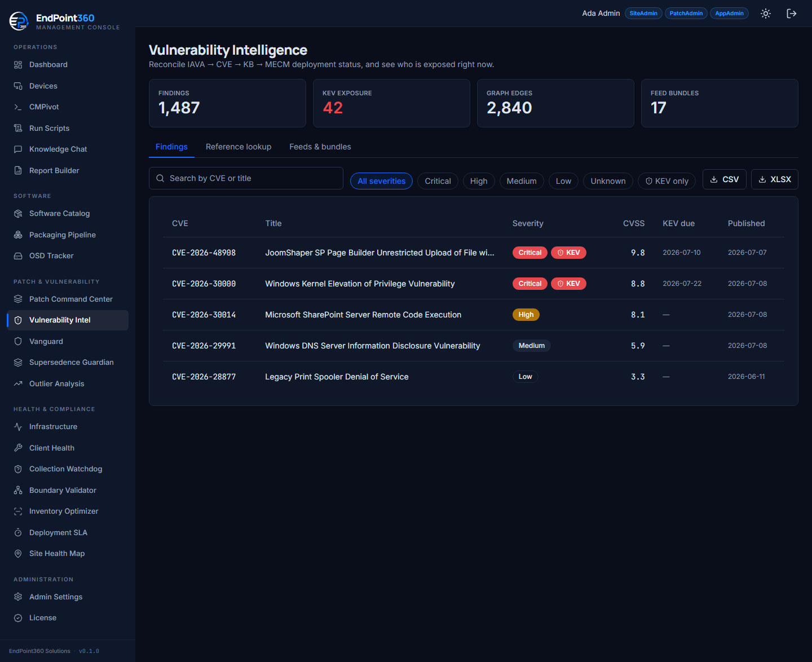The height and width of the screenshot is (662, 812).
Task: Open Vanguard shield icon in sidebar
Action: tap(18, 342)
